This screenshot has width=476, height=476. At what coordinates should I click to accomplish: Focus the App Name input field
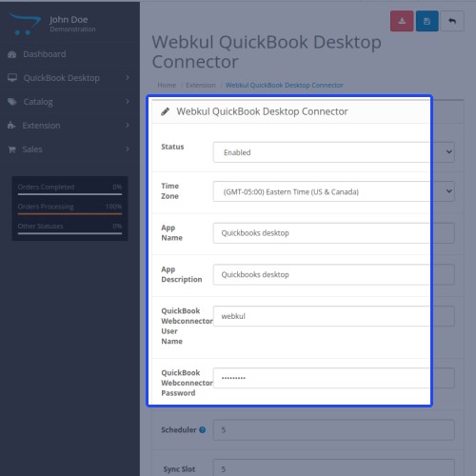click(333, 233)
